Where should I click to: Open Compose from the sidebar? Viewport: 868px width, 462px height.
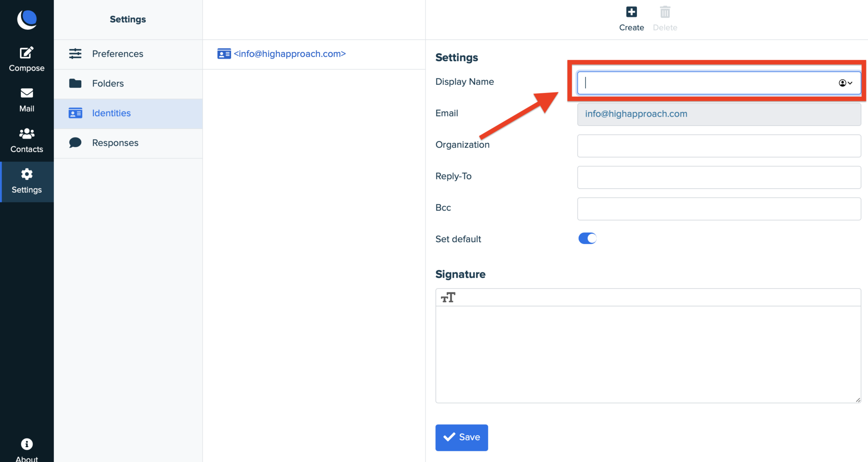[x=27, y=59]
